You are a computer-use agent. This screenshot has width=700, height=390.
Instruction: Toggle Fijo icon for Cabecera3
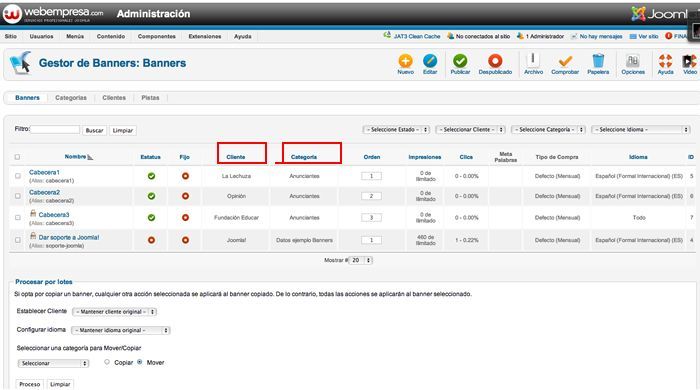point(185,218)
